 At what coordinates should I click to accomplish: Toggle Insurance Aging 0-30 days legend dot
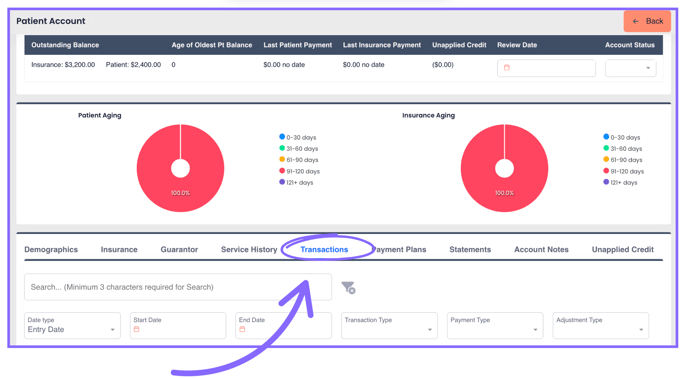(x=606, y=137)
